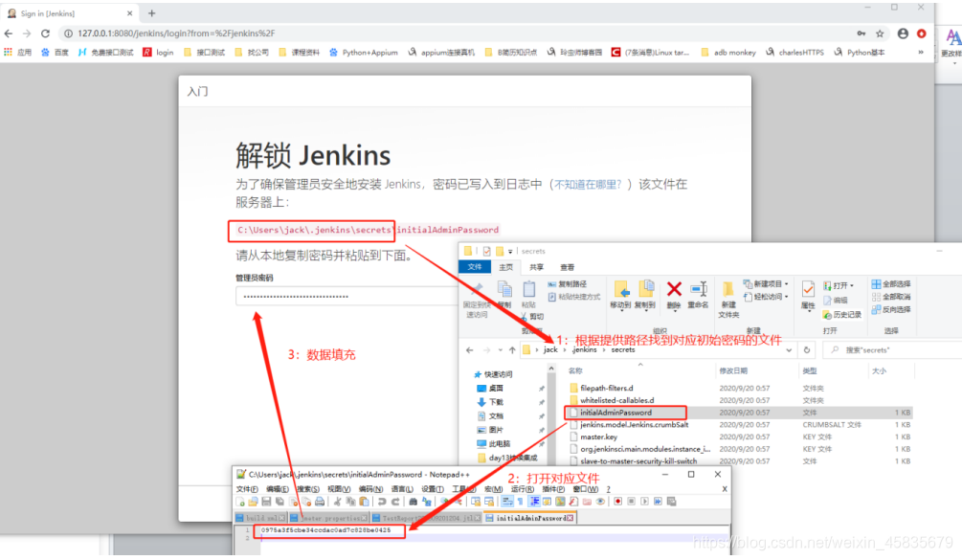
Task: Sort by the Date modified (修改日期) column
Action: pyautogui.click(x=733, y=371)
